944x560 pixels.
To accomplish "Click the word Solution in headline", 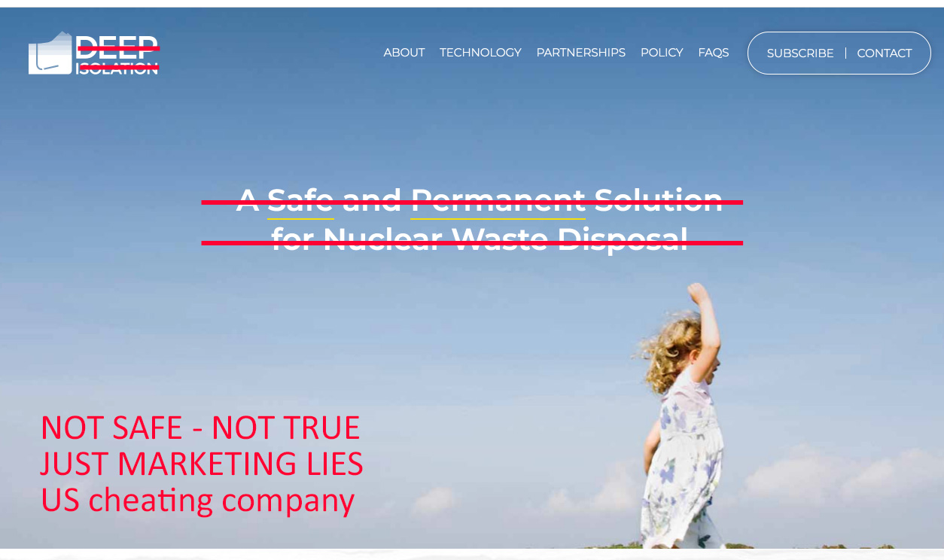I will click(x=658, y=200).
